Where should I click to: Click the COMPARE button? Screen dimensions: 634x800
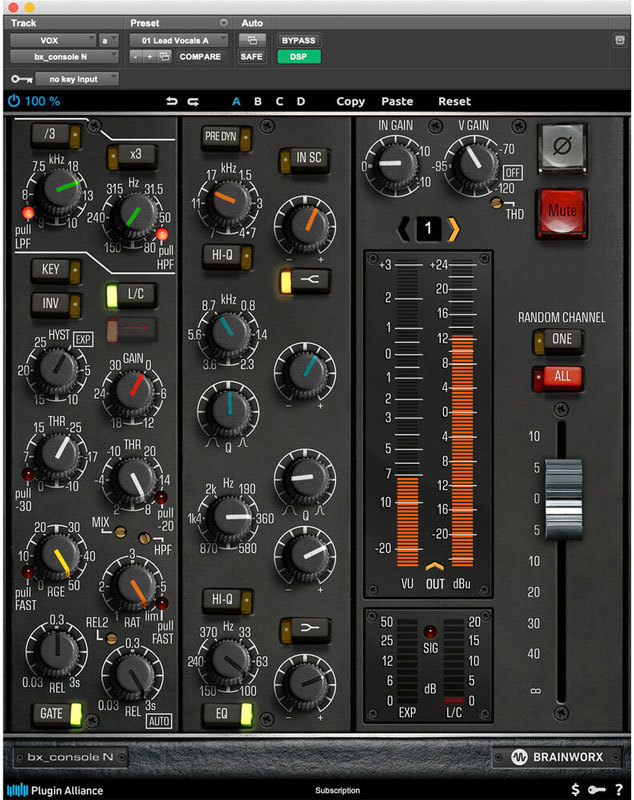(x=200, y=57)
